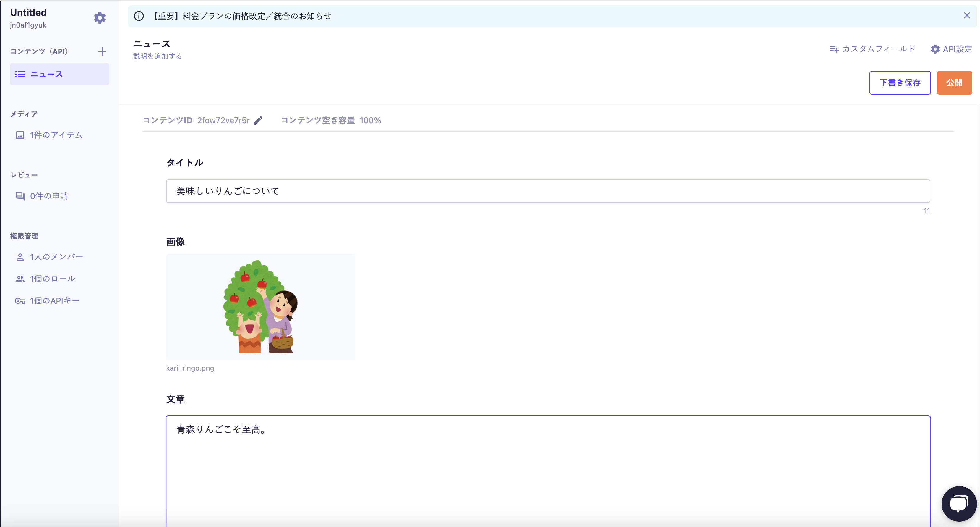Click the ニュース label in the sidebar
The height and width of the screenshot is (527, 980).
coord(46,74)
